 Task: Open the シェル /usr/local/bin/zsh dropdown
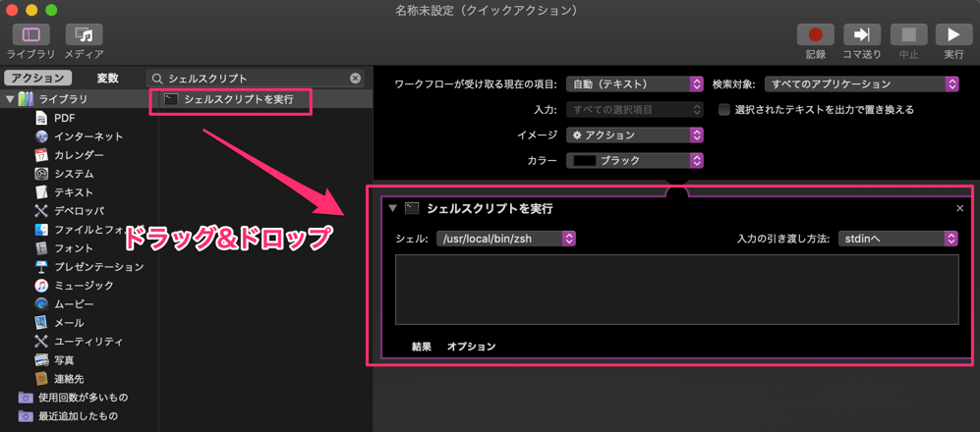(x=505, y=239)
